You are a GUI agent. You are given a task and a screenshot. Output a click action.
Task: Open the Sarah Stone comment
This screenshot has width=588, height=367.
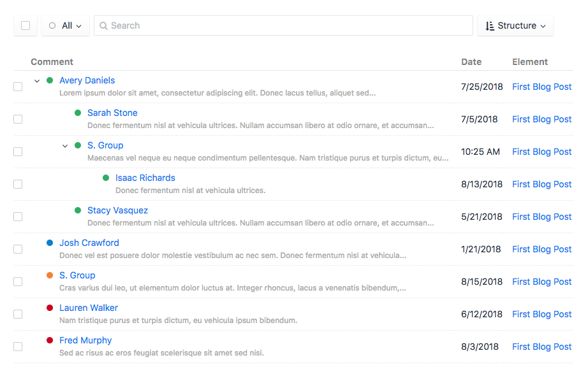(x=112, y=113)
